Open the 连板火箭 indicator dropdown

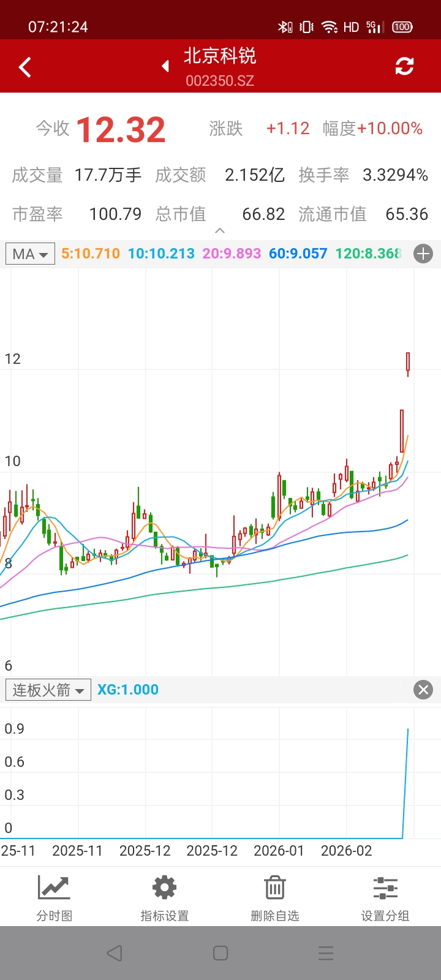pos(48,690)
